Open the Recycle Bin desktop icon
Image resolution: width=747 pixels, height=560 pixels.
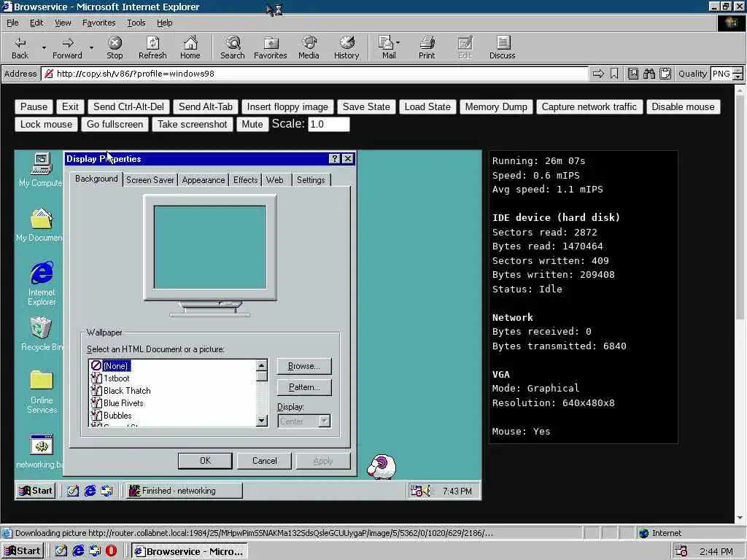pos(42,334)
